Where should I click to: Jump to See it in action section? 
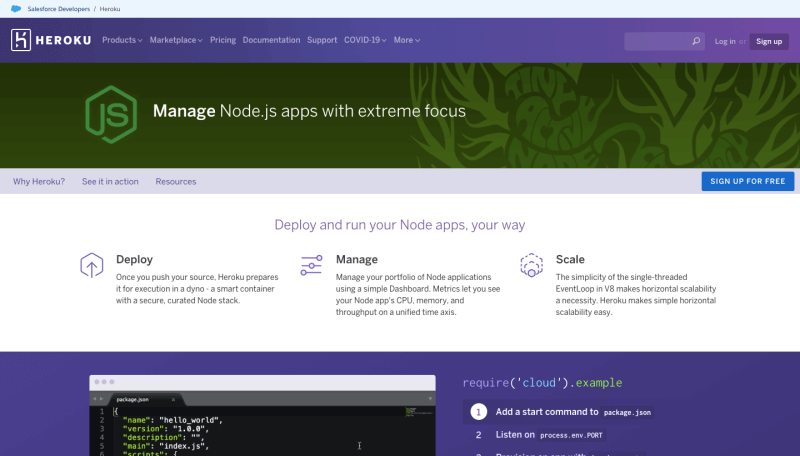tap(110, 182)
